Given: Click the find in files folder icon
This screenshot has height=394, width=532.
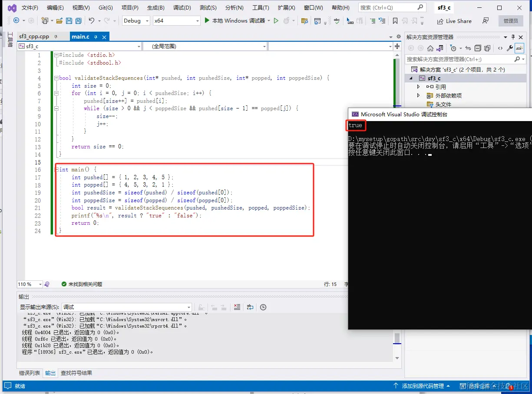Looking at the screenshot, I should click(x=304, y=21).
